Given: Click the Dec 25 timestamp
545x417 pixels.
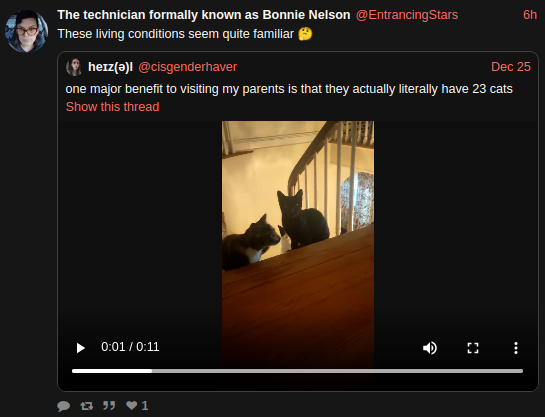Looking at the screenshot, I should 511,67.
